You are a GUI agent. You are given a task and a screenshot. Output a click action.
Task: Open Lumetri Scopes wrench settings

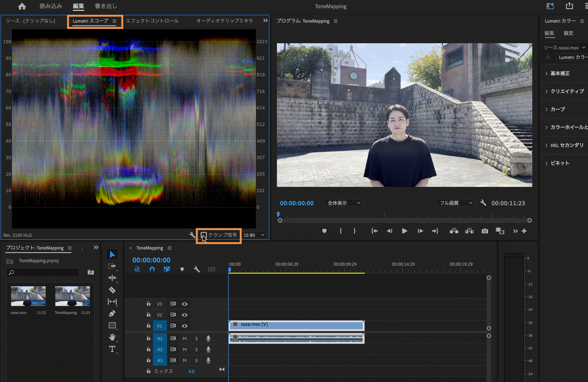192,235
